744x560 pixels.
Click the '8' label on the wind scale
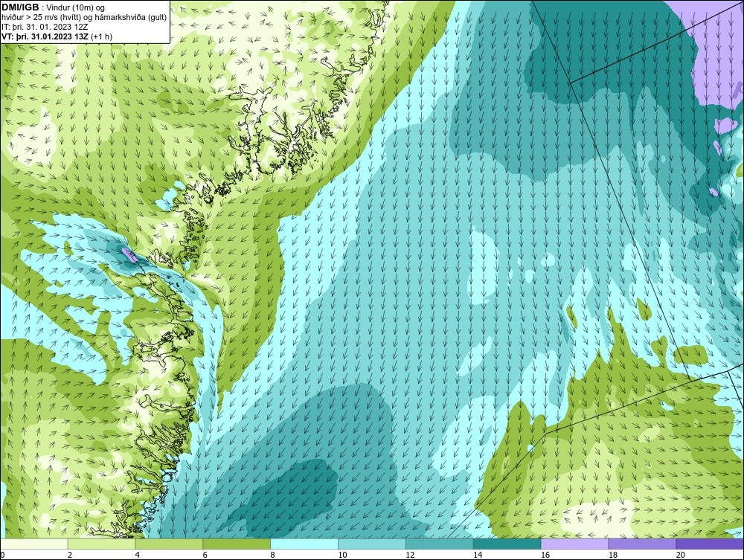tap(272, 555)
